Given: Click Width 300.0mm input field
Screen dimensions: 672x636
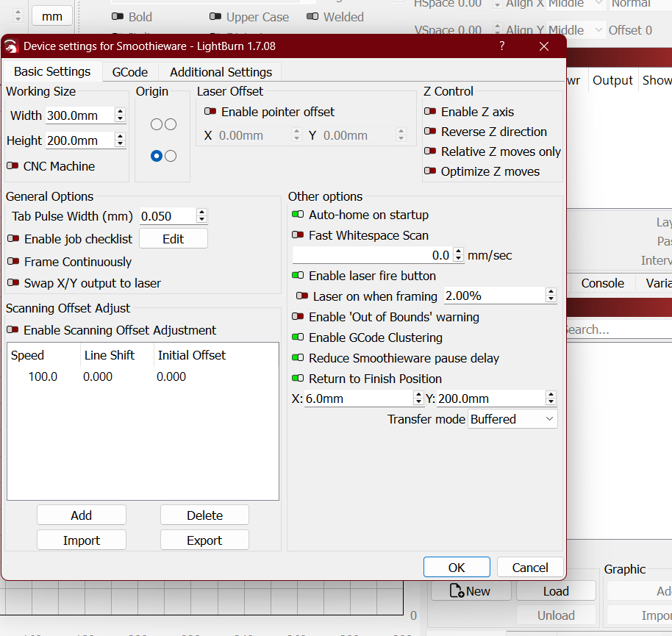Looking at the screenshot, I should coord(80,115).
